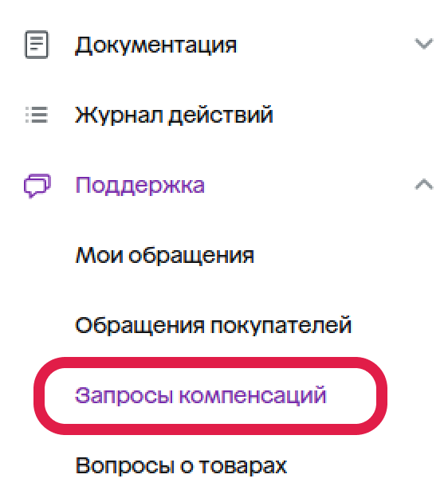The height and width of the screenshot is (494, 448).
Task: Click the upward arrow right of Поддержка
Action: click(424, 184)
